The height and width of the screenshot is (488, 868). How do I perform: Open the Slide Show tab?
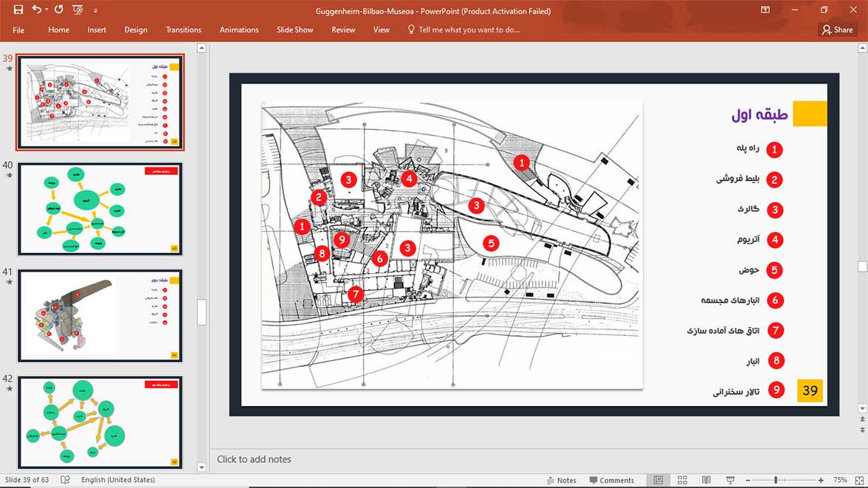tap(295, 30)
